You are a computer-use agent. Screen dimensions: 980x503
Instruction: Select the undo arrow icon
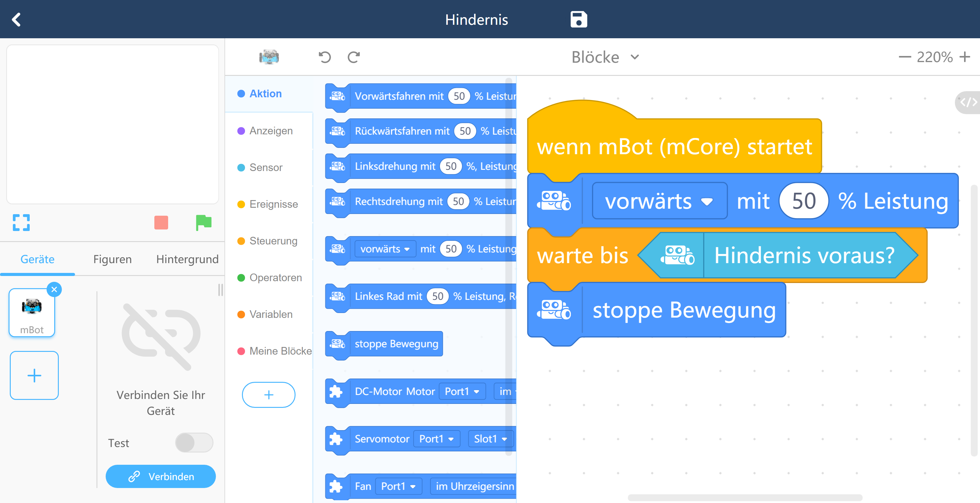point(323,57)
